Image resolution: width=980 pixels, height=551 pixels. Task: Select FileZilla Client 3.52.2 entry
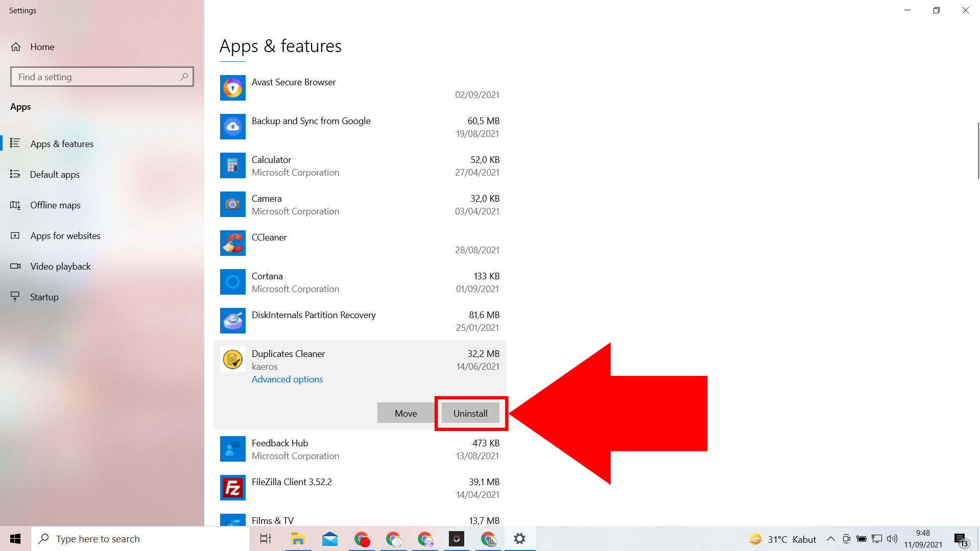360,488
